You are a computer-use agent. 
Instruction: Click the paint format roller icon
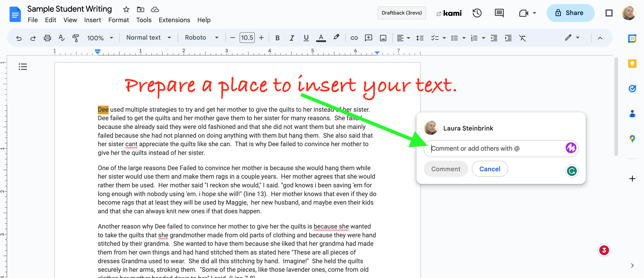75,38
